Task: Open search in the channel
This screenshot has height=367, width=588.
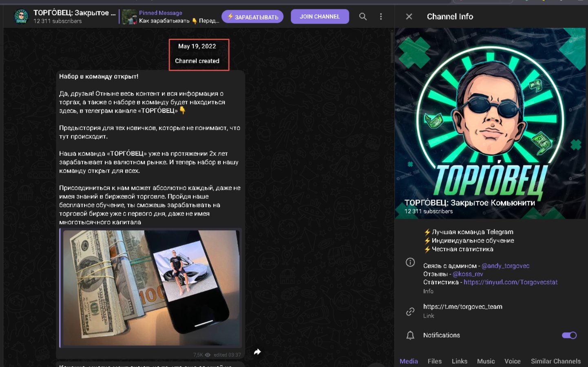Action: (363, 16)
